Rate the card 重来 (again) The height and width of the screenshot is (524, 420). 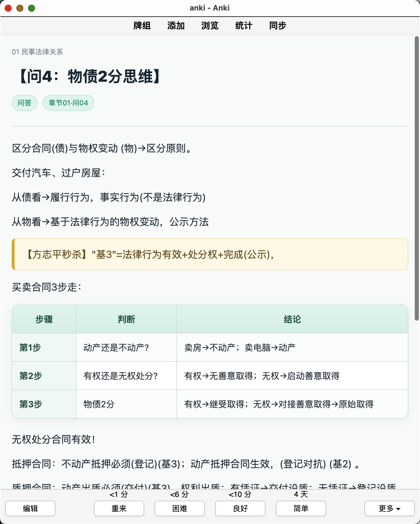click(119, 508)
